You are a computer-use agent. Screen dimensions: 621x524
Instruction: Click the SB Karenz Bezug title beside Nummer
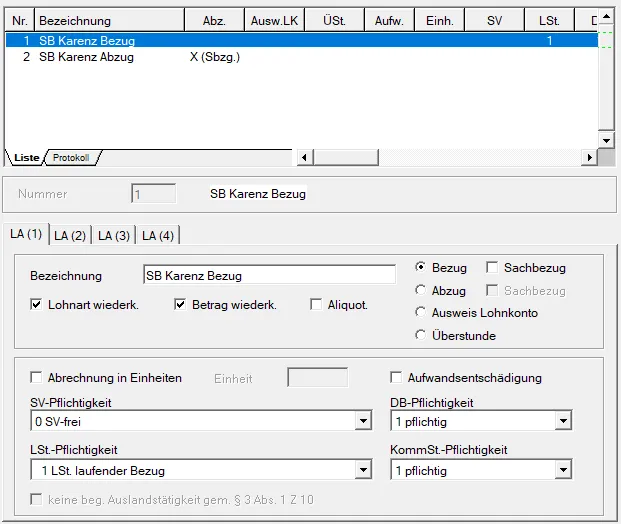(258, 194)
